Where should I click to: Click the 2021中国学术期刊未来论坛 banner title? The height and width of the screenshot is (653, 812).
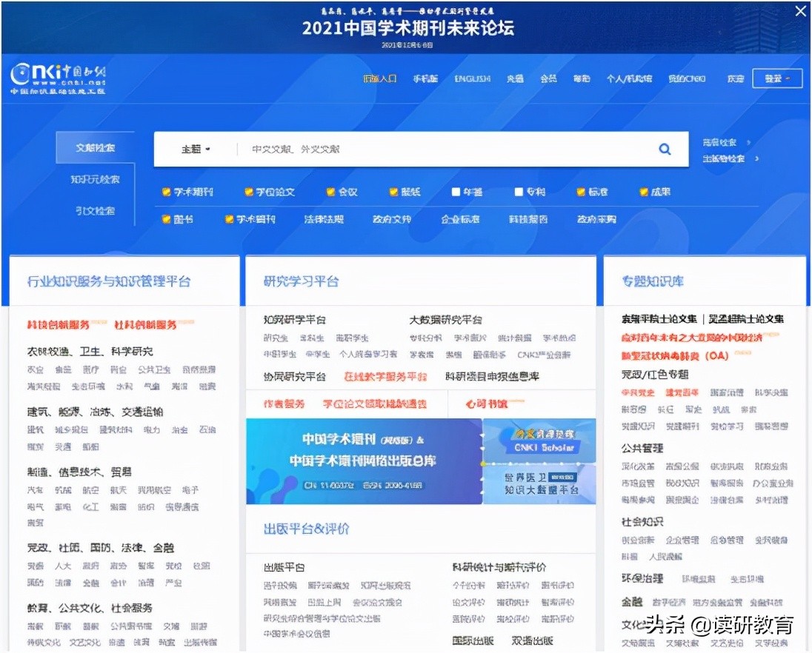coord(408,28)
